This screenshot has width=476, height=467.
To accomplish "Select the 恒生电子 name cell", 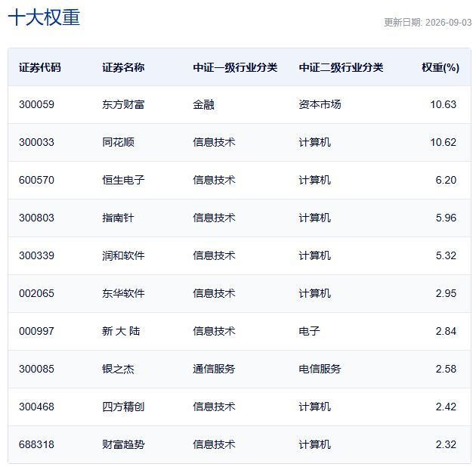I will pyautogui.click(x=123, y=180).
